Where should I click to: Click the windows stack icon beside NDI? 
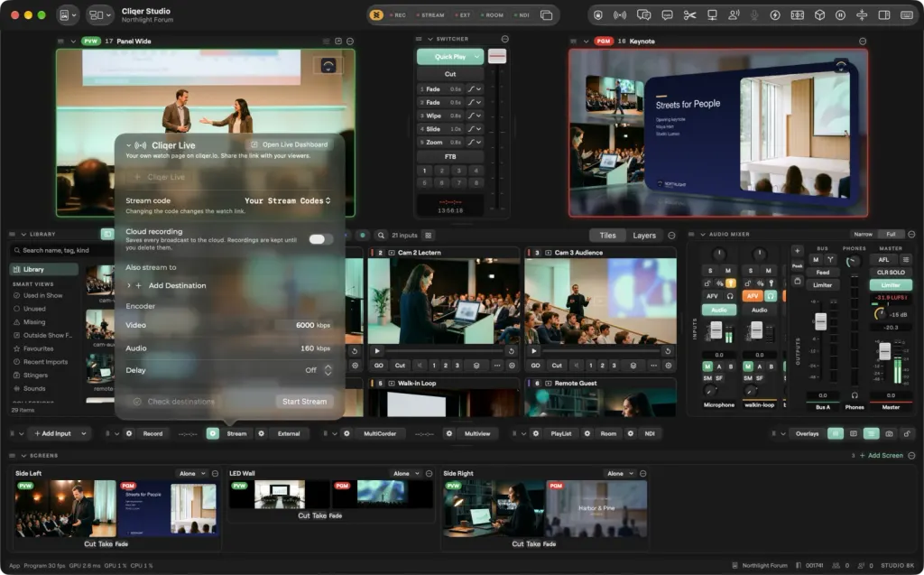pyautogui.click(x=546, y=15)
